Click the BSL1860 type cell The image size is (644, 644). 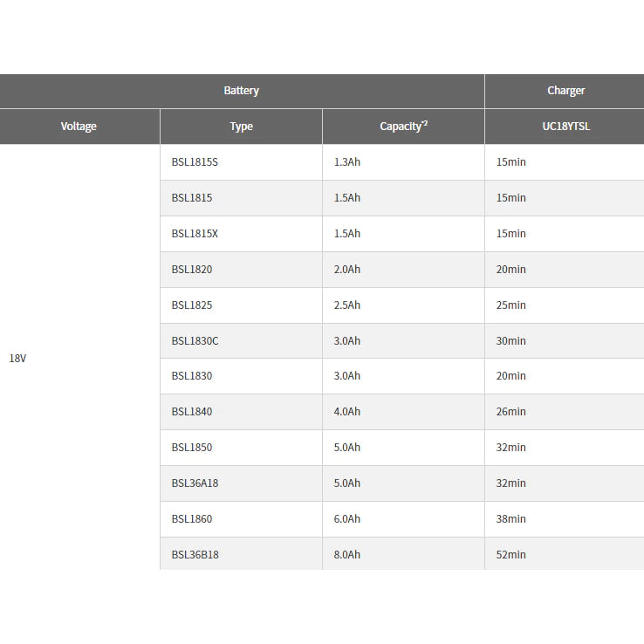(x=241, y=518)
